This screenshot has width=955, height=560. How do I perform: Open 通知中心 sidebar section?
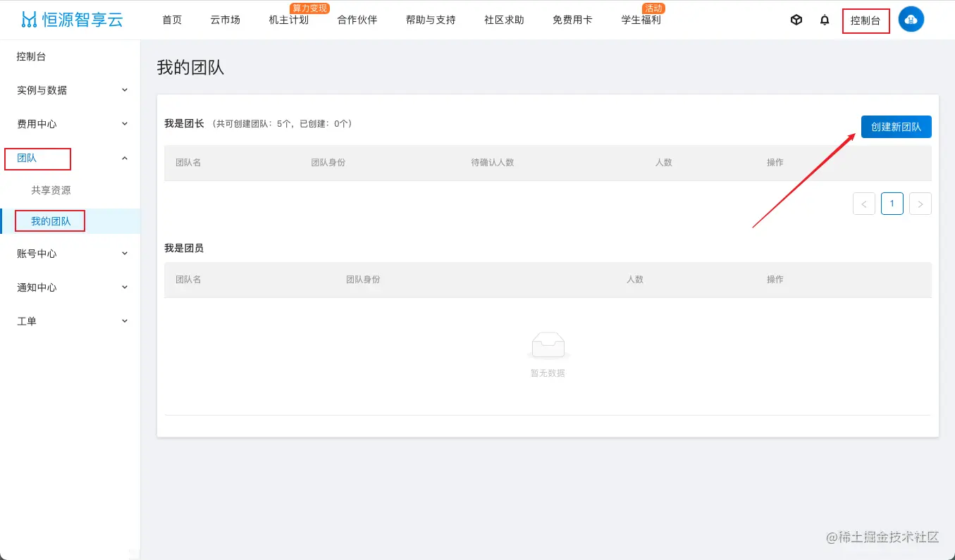pyautogui.click(x=37, y=287)
